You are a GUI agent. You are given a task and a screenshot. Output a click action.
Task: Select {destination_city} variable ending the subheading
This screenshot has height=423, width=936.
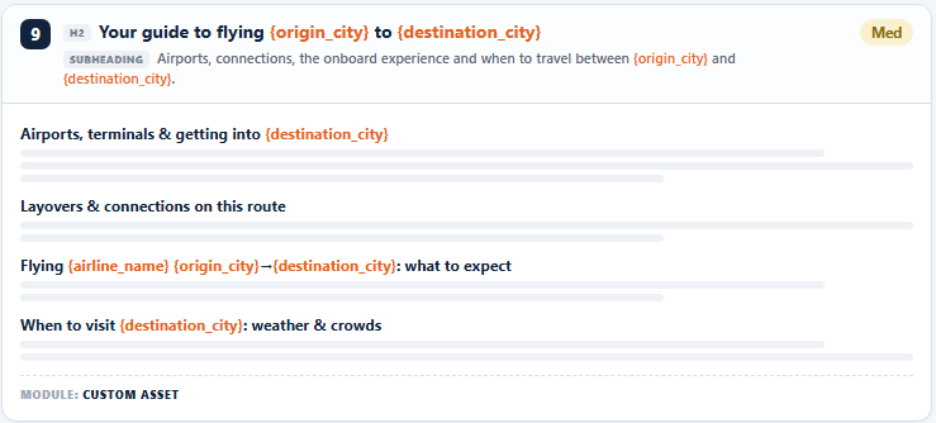[x=118, y=79]
